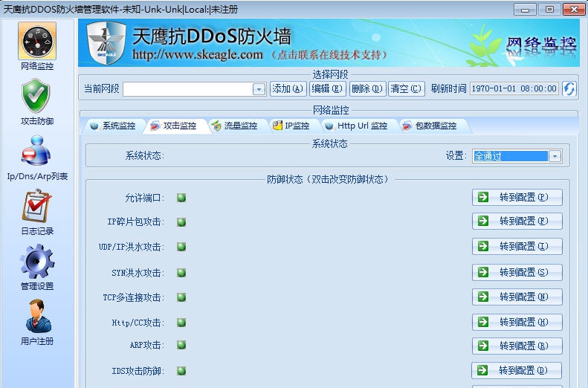This screenshot has width=588, height=388.
Task: Click the skeagle shield logo in banner
Action: (106, 42)
